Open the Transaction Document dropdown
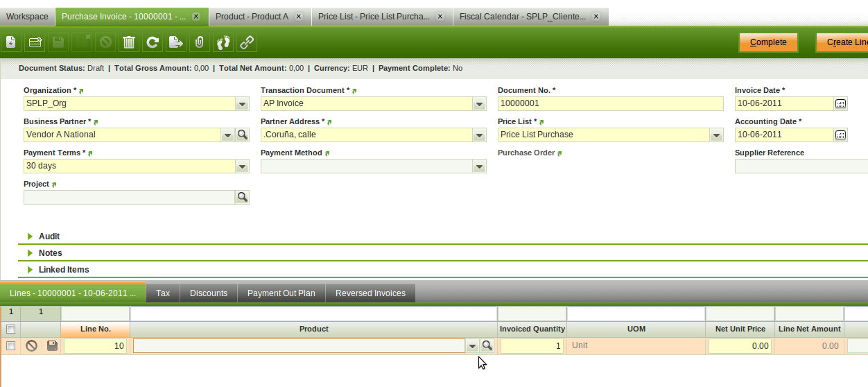Viewport: 868px width, 387px height. click(479, 103)
